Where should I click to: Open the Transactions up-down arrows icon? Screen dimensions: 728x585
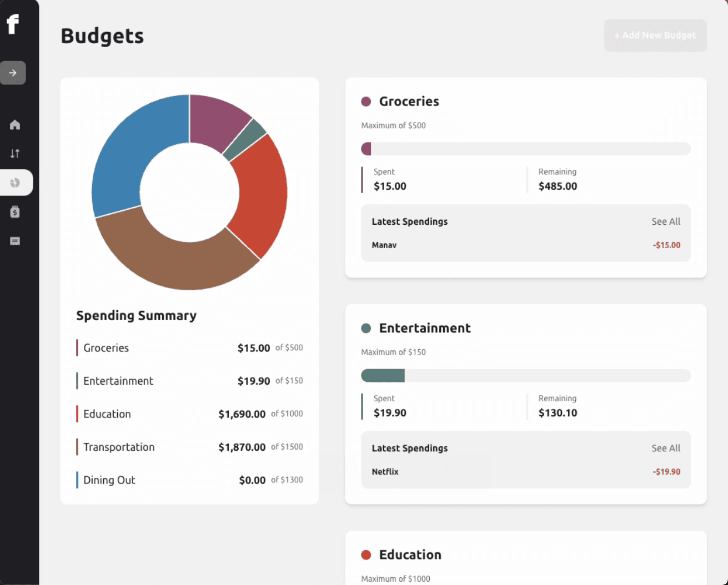tap(15, 154)
